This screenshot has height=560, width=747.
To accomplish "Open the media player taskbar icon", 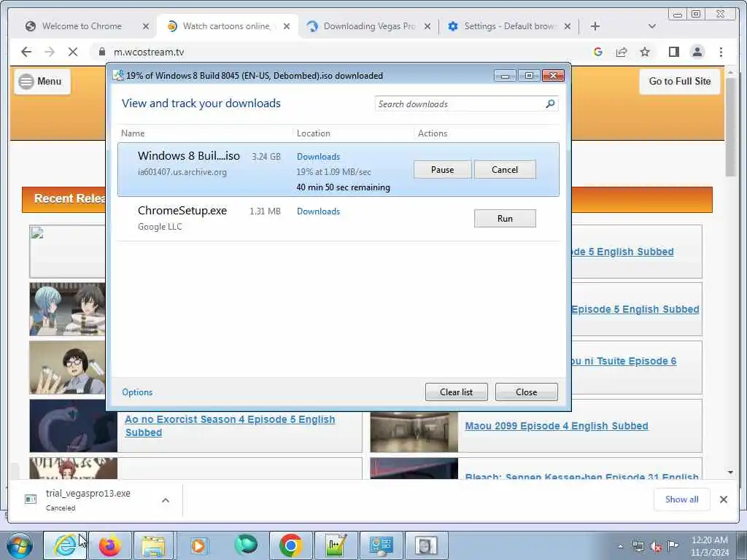I will click(x=198, y=545).
